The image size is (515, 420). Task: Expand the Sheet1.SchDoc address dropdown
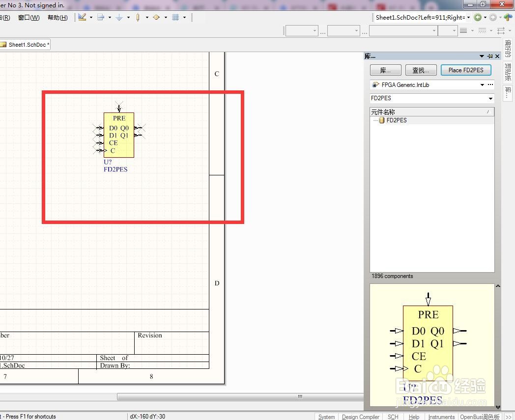tap(469, 17)
